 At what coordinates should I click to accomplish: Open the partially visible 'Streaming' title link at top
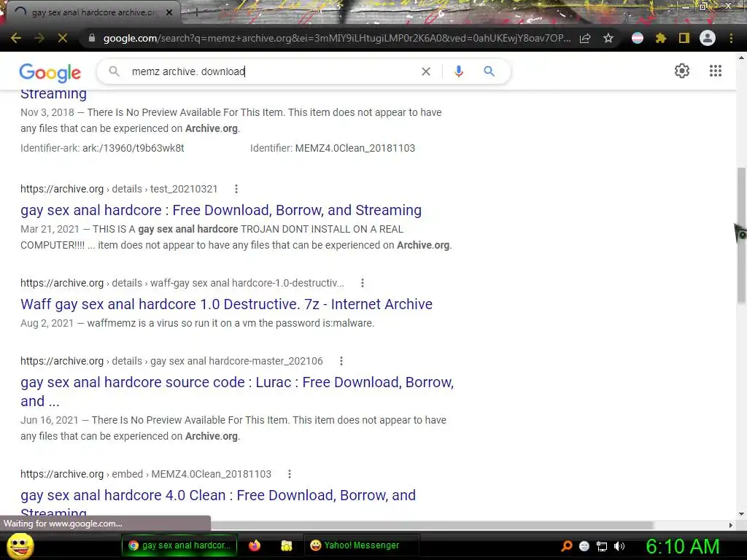coord(53,94)
